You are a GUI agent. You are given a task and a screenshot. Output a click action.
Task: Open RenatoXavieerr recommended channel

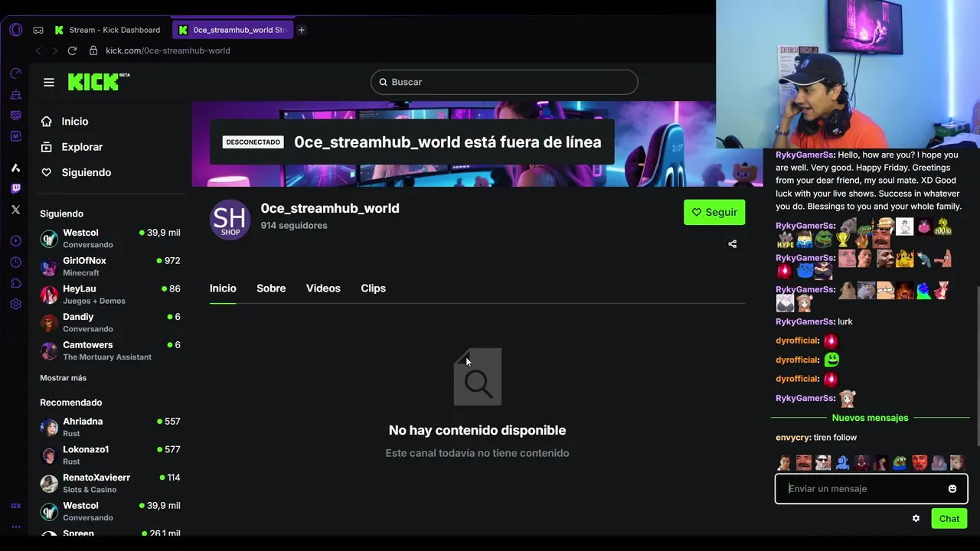pyautogui.click(x=110, y=483)
